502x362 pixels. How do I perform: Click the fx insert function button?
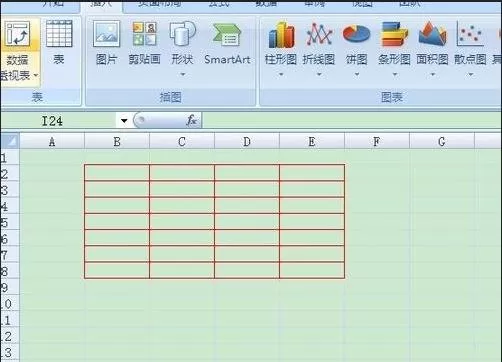pyautogui.click(x=192, y=120)
